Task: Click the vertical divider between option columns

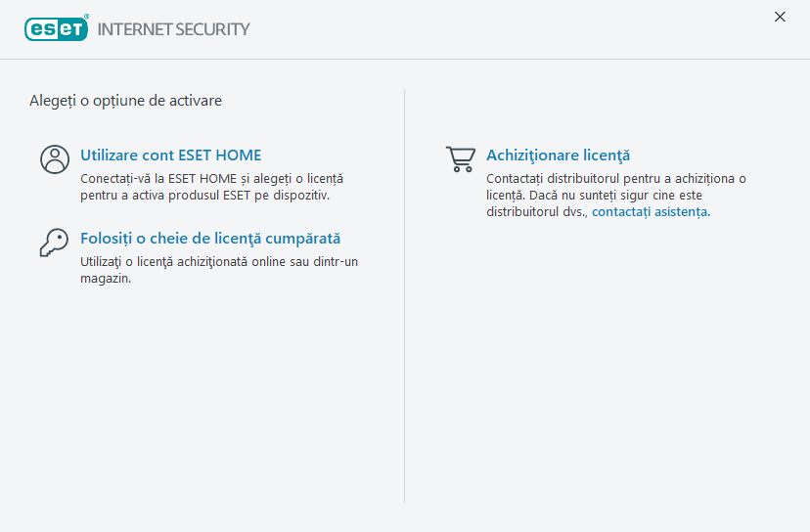Action: coord(405,293)
